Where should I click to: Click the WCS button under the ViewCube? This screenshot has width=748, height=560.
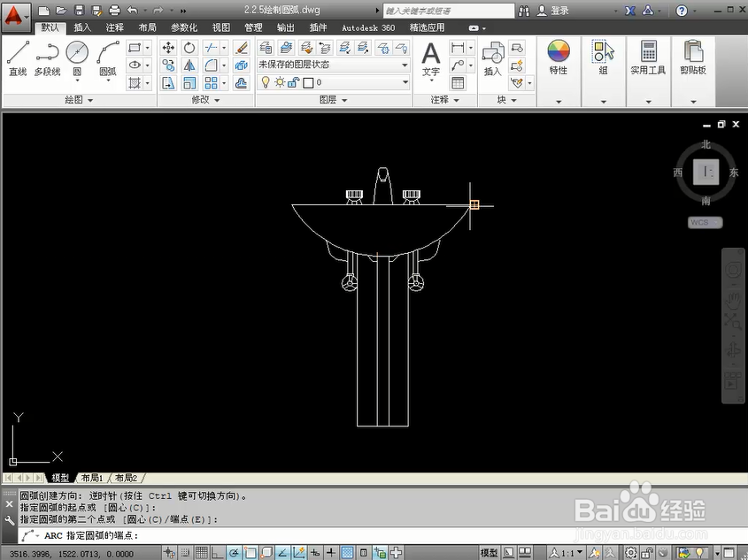click(x=705, y=223)
